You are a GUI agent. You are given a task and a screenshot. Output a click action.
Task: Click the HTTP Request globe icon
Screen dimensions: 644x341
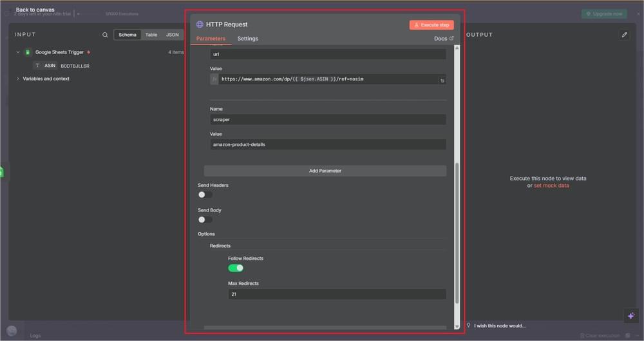200,24
